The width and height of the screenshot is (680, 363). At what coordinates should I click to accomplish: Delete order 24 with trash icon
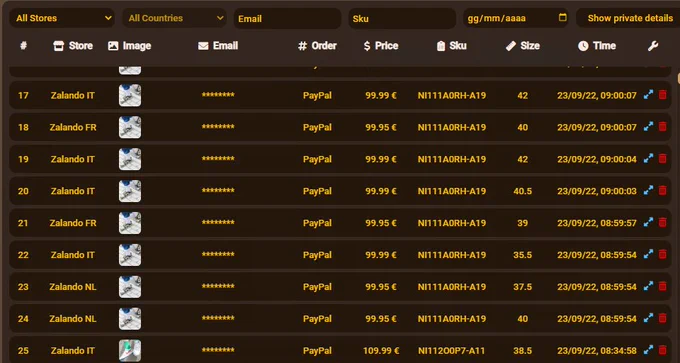tap(662, 318)
